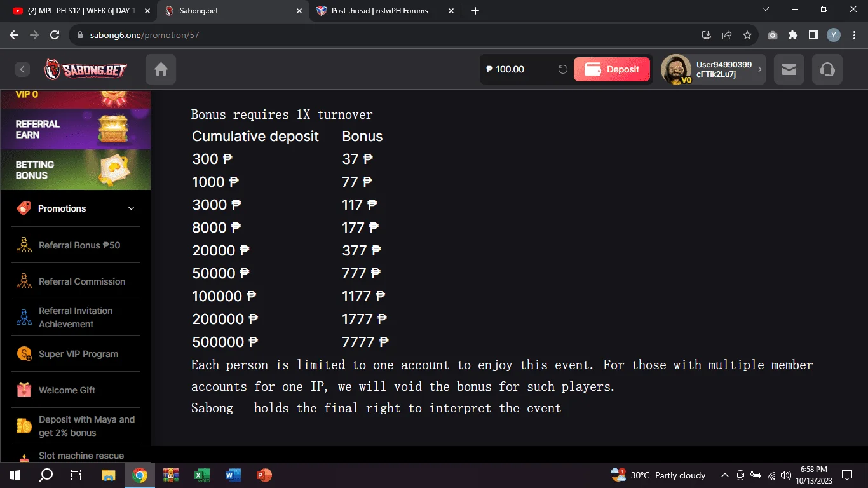Collapse sidebar with back arrow icon
This screenshot has width=868, height=488.
22,69
